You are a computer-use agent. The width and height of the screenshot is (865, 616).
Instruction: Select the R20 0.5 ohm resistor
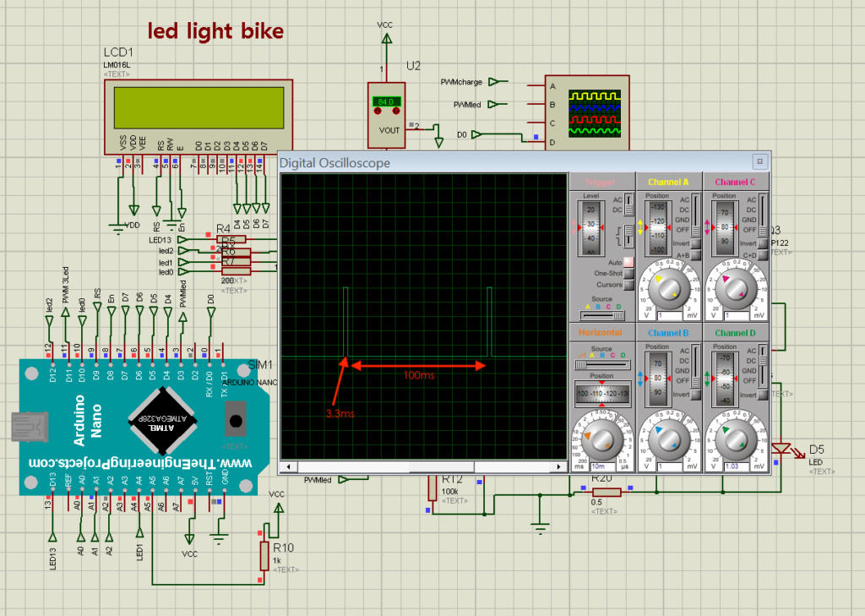(x=607, y=493)
